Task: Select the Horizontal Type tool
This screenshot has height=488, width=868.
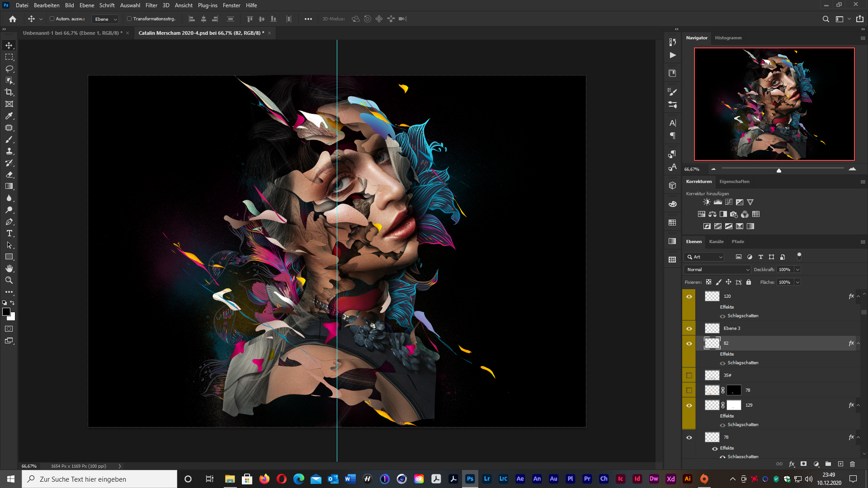Action: [x=9, y=234]
